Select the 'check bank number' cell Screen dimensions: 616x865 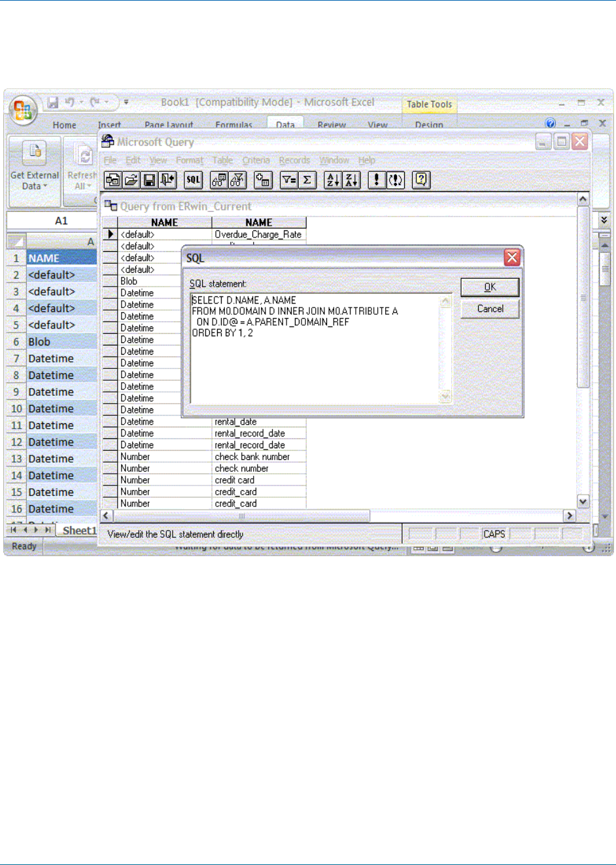(x=259, y=457)
